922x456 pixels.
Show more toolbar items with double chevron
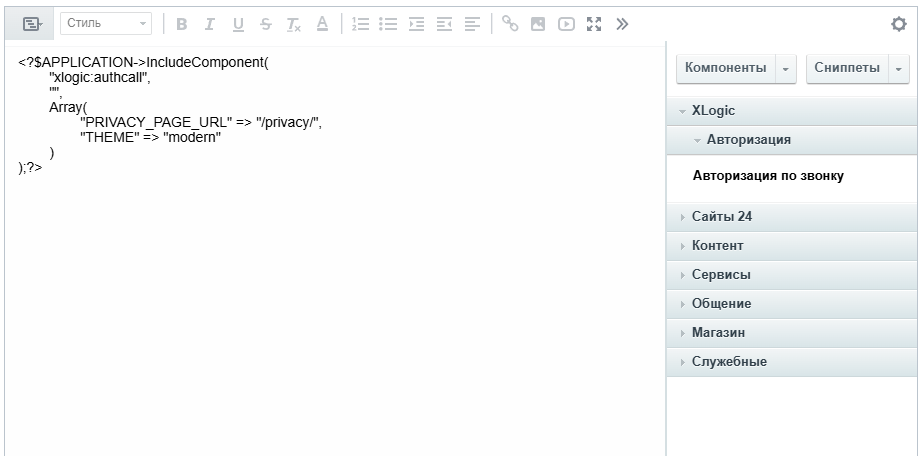[x=622, y=23]
